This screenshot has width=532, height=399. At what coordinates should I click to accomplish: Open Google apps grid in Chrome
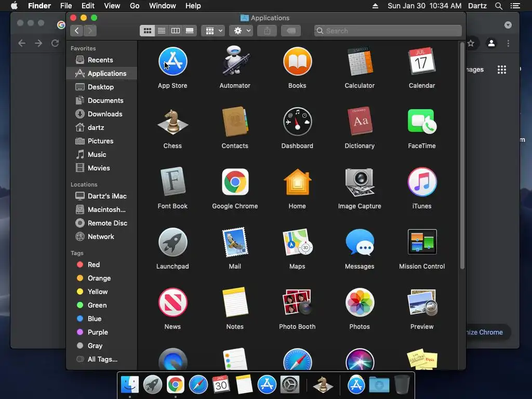502,70
